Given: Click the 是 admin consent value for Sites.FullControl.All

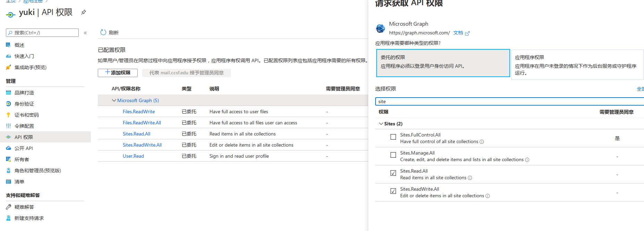Looking at the screenshot, I should point(617,138).
